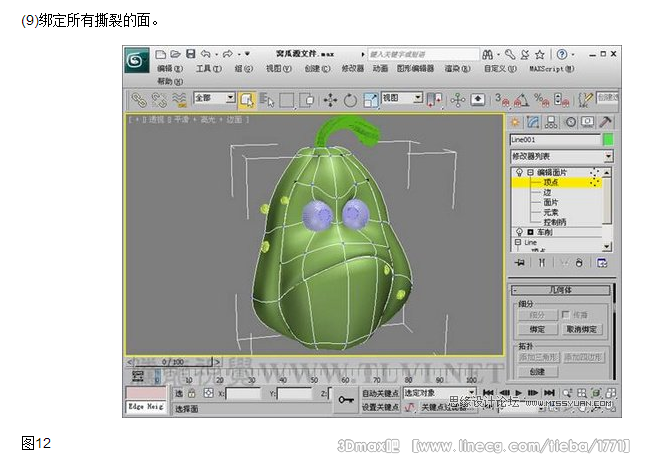
Task: Open the help question mark icon
Action: pos(562,54)
